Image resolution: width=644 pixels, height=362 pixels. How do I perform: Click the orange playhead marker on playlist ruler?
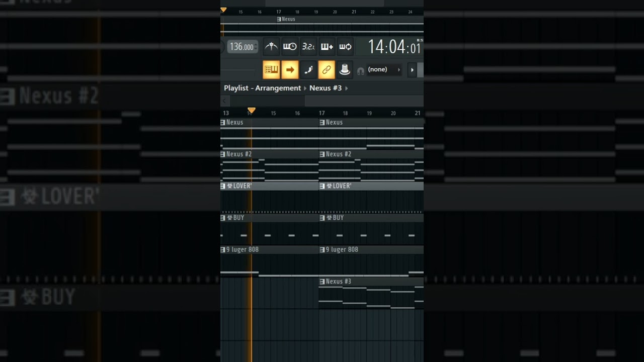click(x=252, y=110)
